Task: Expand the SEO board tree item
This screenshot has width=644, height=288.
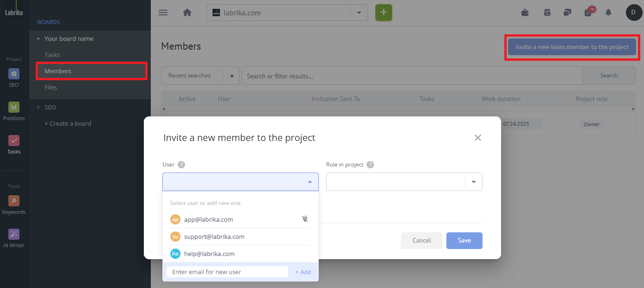Action: [39, 107]
